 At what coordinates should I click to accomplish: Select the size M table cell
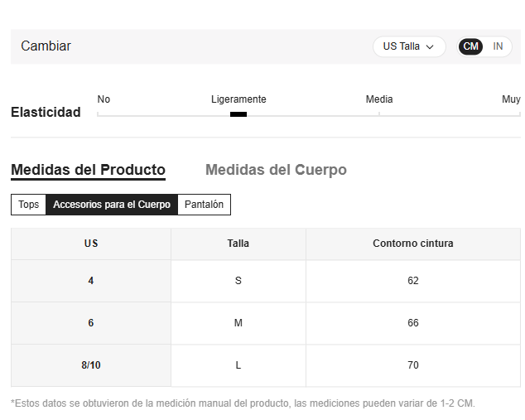238,323
